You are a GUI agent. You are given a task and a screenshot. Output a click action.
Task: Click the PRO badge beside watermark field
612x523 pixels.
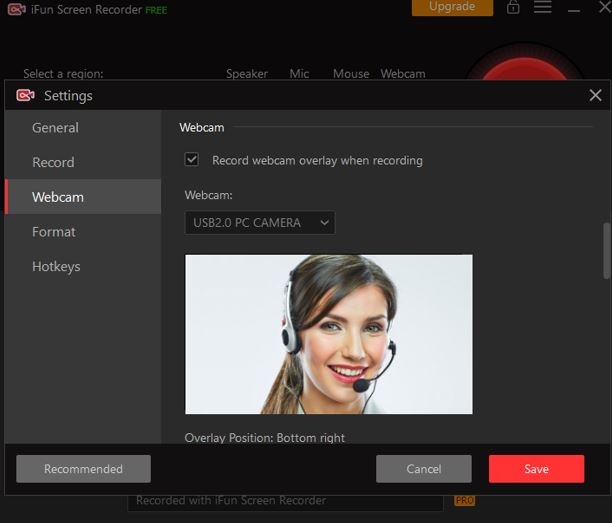tap(464, 500)
